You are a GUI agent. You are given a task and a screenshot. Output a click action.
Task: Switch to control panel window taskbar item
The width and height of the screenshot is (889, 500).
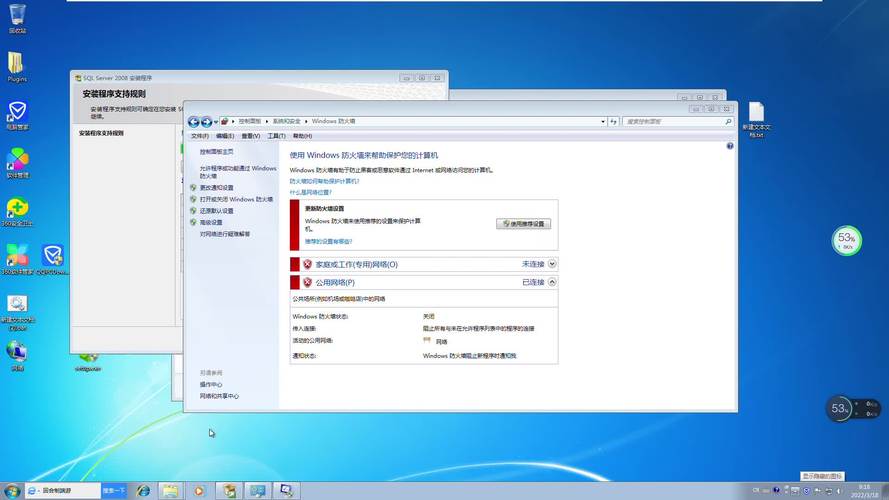257,490
